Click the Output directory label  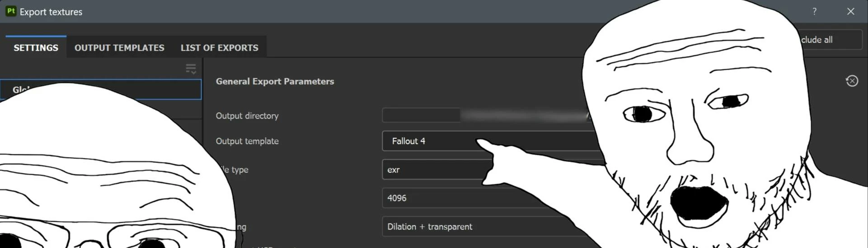pos(247,115)
